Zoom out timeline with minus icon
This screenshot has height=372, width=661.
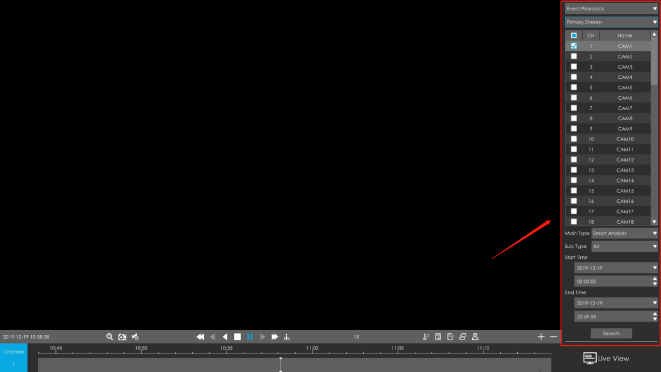554,337
